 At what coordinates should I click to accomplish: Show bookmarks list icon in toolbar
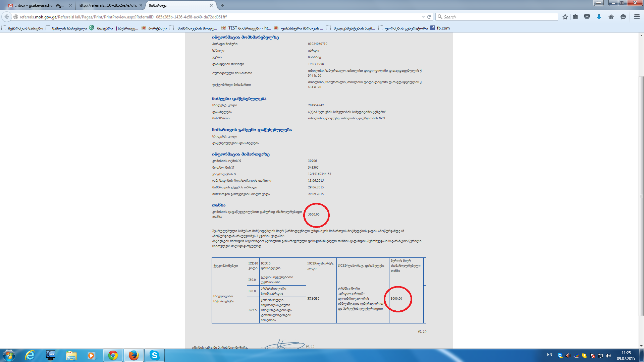(x=575, y=17)
